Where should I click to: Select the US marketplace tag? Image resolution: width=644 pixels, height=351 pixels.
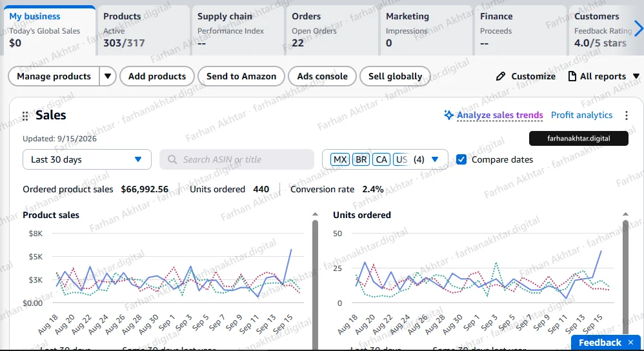click(401, 159)
